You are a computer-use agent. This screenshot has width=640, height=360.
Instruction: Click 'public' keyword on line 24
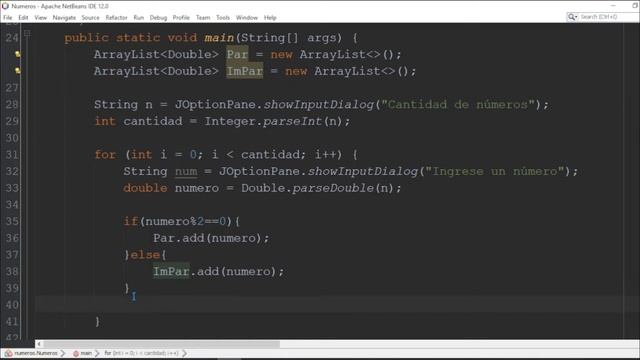pos(87,38)
